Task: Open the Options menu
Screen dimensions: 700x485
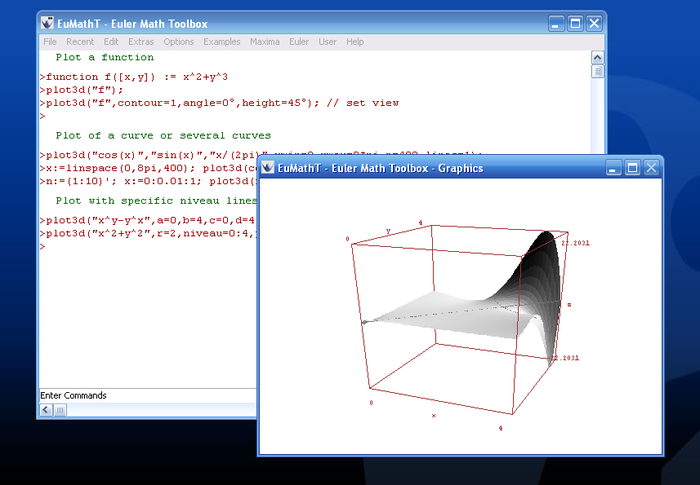Action: pyautogui.click(x=179, y=42)
